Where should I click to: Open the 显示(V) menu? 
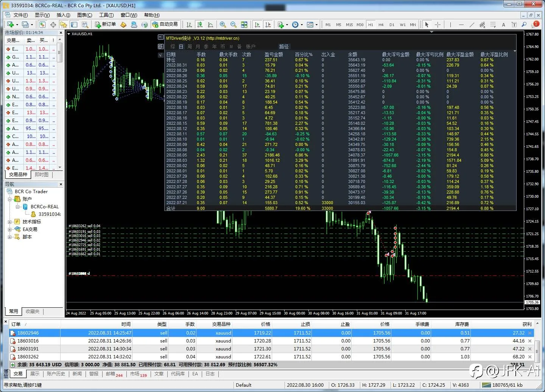42,15
